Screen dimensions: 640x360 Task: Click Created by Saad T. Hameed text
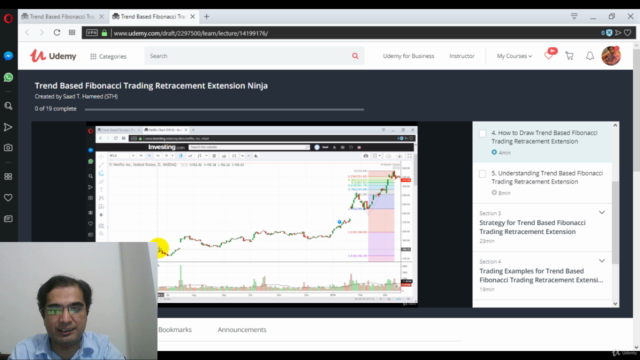point(76,97)
